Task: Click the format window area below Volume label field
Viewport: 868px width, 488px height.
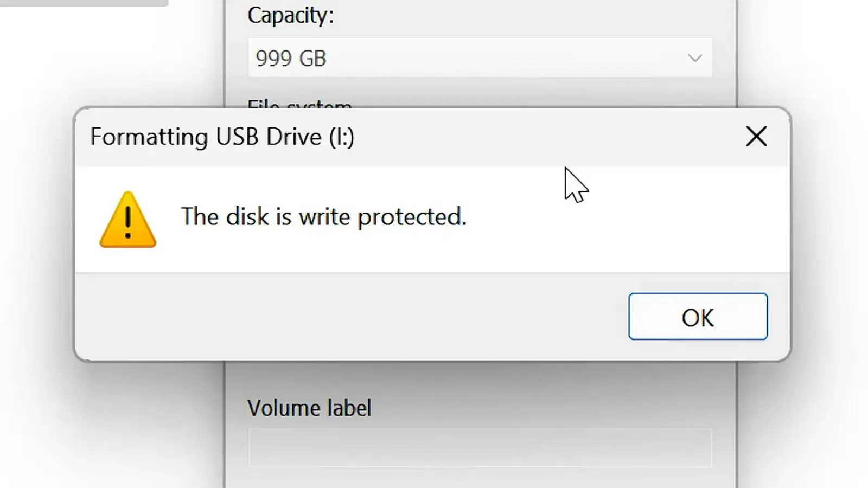Action: pyautogui.click(x=480, y=478)
